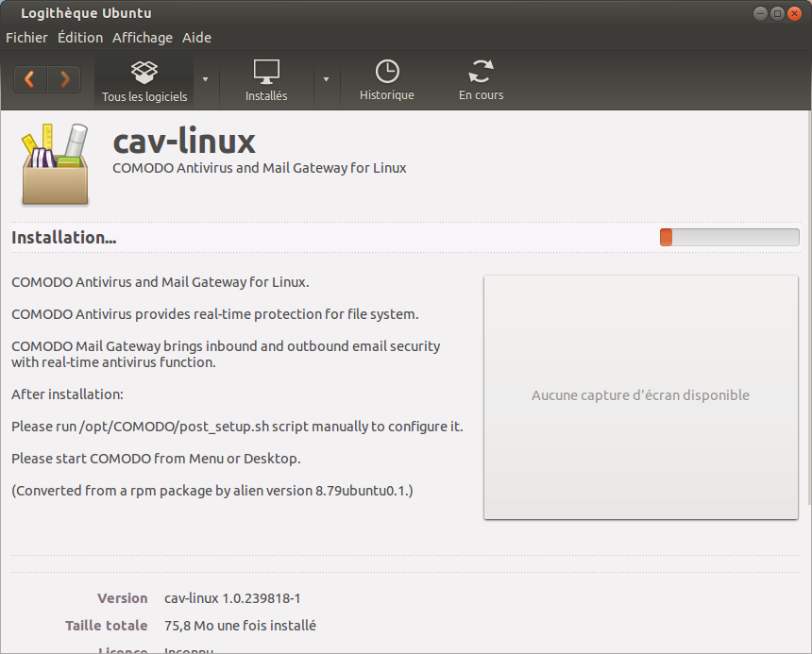The height and width of the screenshot is (654, 812).
Task: Open the Aide menu
Action: [196, 38]
